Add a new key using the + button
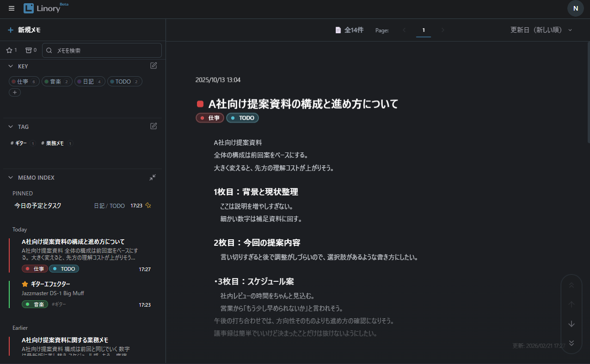The height and width of the screenshot is (364, 590). pyautogui.click(x=14, y=92)
